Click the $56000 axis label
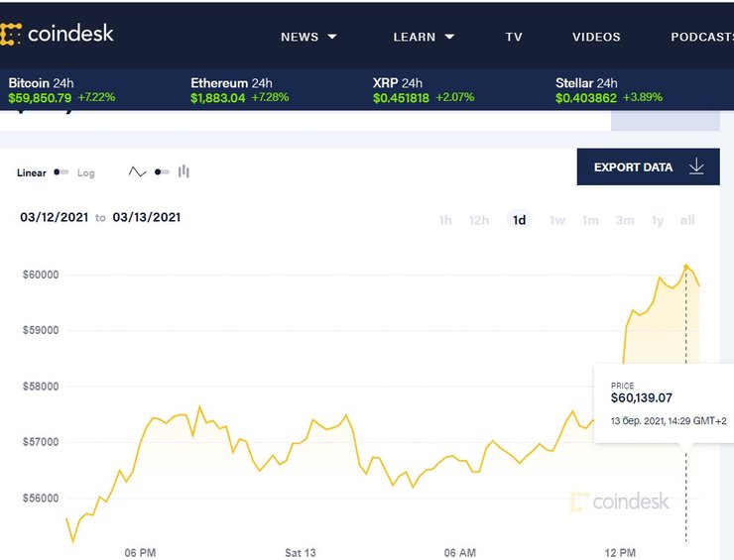This screenshot has width=734, height=560. pos(41,499)
